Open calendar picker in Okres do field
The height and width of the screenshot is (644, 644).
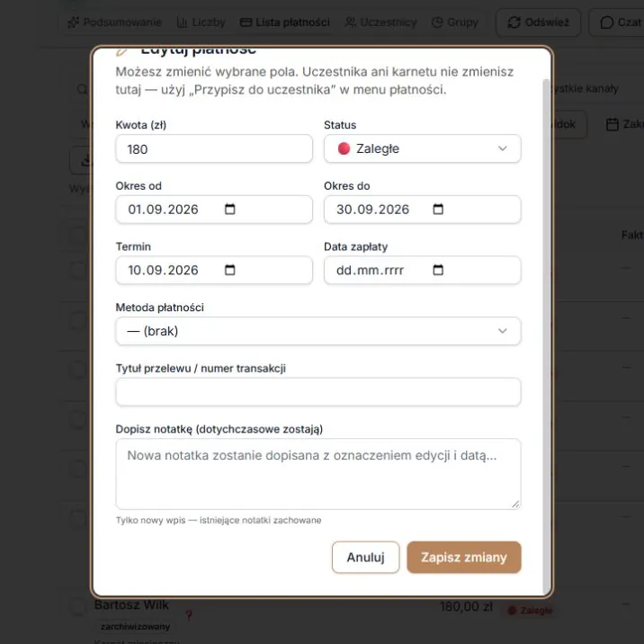click(x=438, y=210)
